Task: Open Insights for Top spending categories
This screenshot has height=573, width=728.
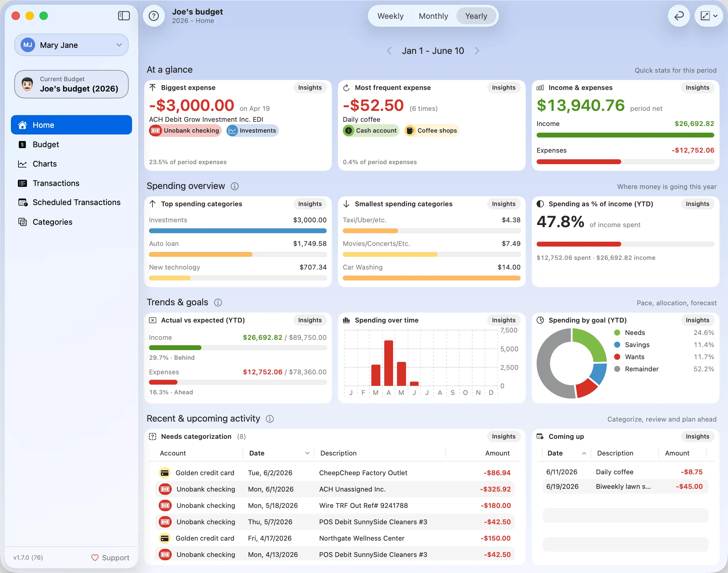Action: pyautogui.click(x=310, y=204)
